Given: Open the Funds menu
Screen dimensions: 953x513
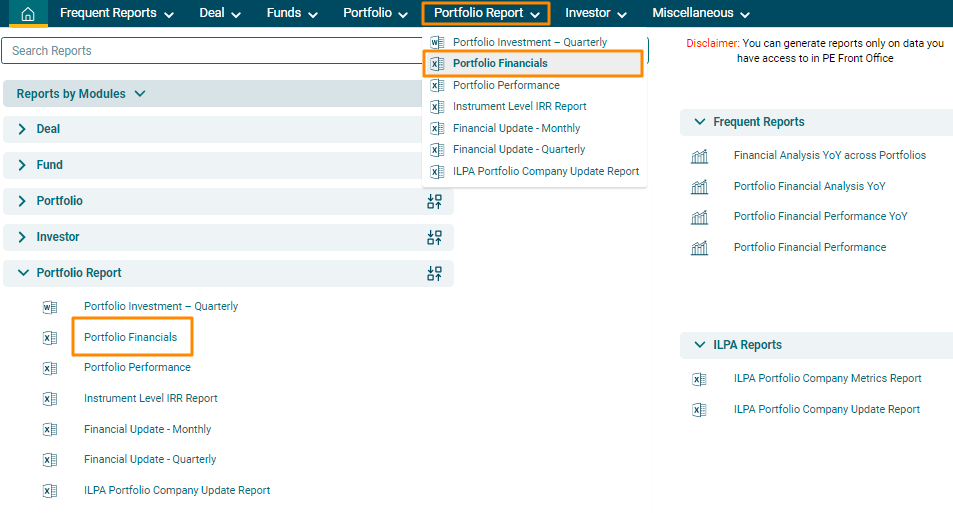Looking at the screenshot, I should pos(292,14).
